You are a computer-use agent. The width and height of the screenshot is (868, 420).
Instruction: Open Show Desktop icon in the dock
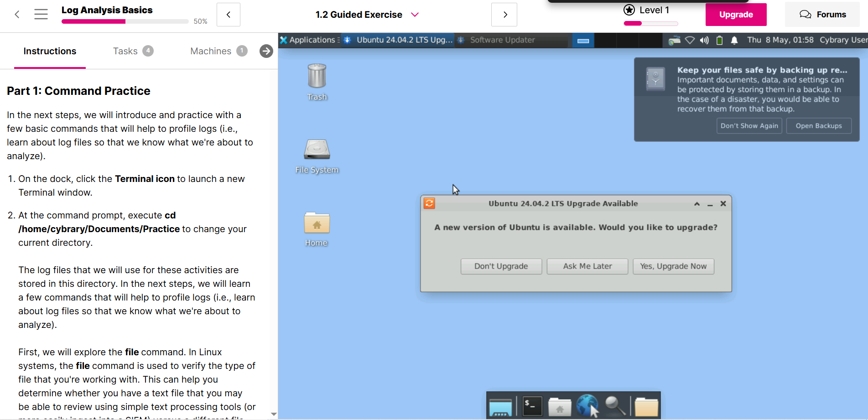(x=500, y=407)
